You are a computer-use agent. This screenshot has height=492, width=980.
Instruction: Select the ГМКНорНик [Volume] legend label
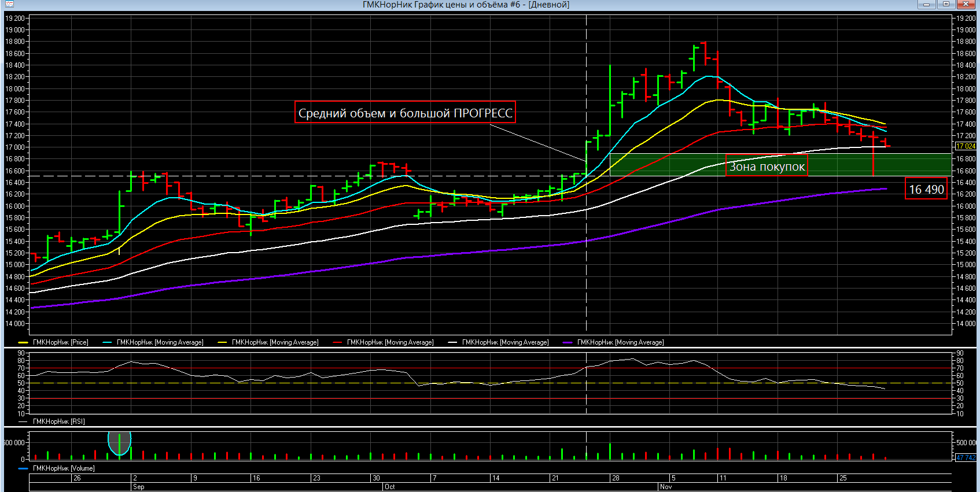click(x=63, y=468)
